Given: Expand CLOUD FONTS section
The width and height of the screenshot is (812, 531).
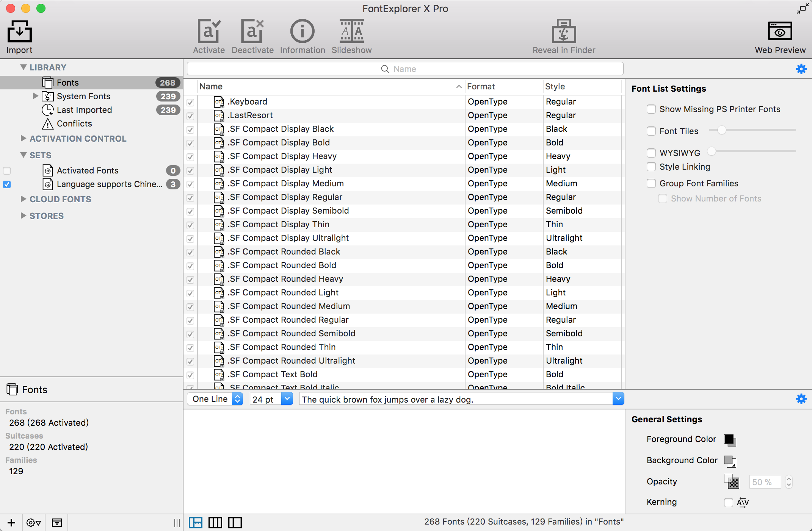Looking at the screenshot, I should [x=23, y=199].
